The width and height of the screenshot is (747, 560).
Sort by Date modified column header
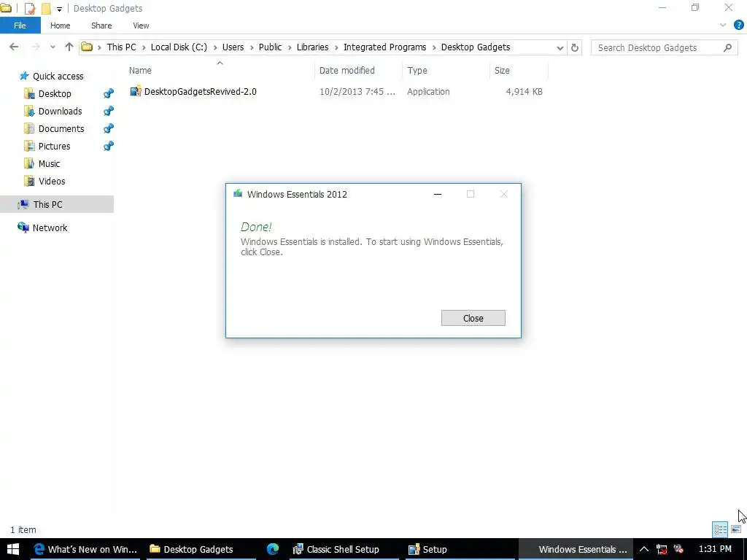[x=347, y=71]
